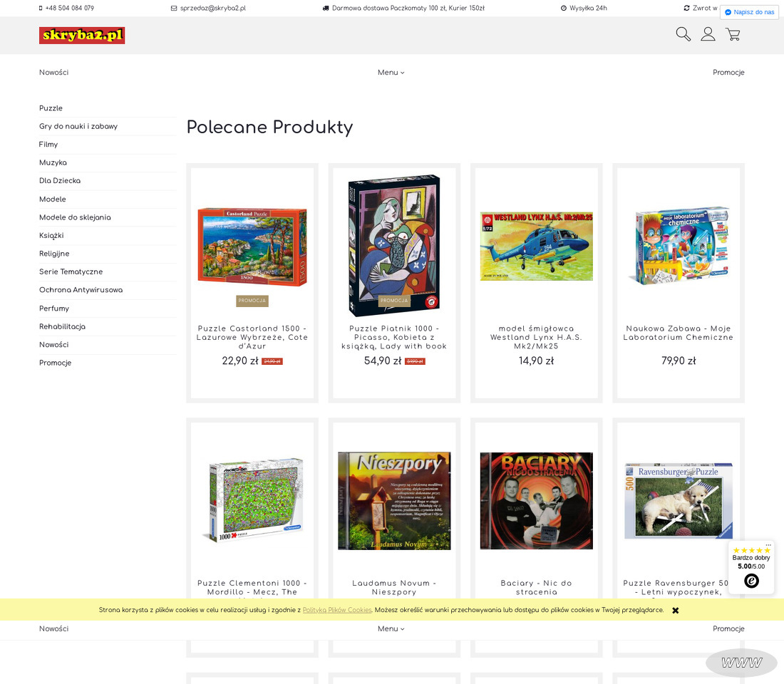Close the cookie notice with the X

675,610
